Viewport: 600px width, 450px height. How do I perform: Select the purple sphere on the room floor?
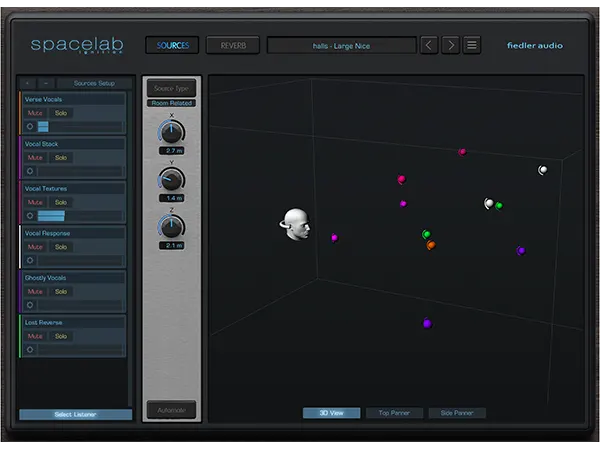[427, 323]
